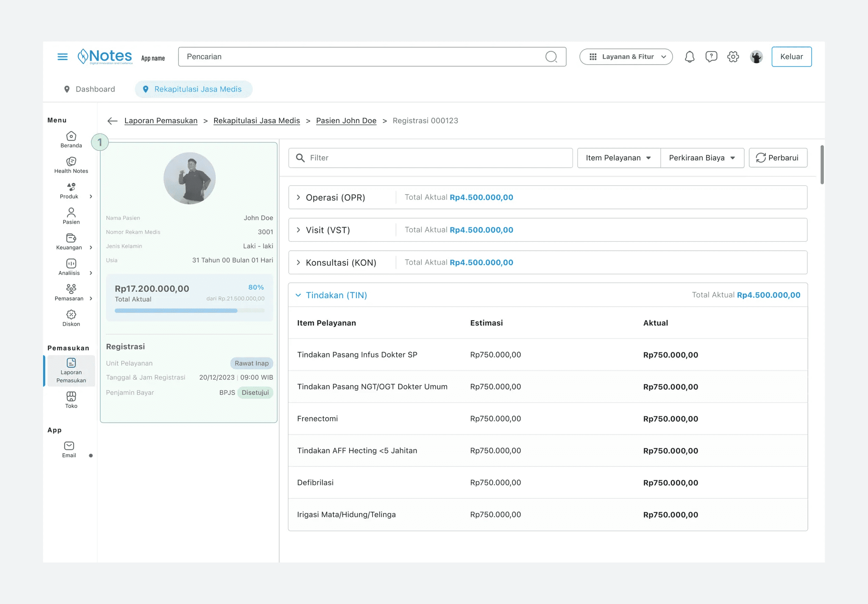Open the Layanan & Fitur dropdown
Image resolution: width=868 pixels, height=604 pixels.
click(626, 57)
